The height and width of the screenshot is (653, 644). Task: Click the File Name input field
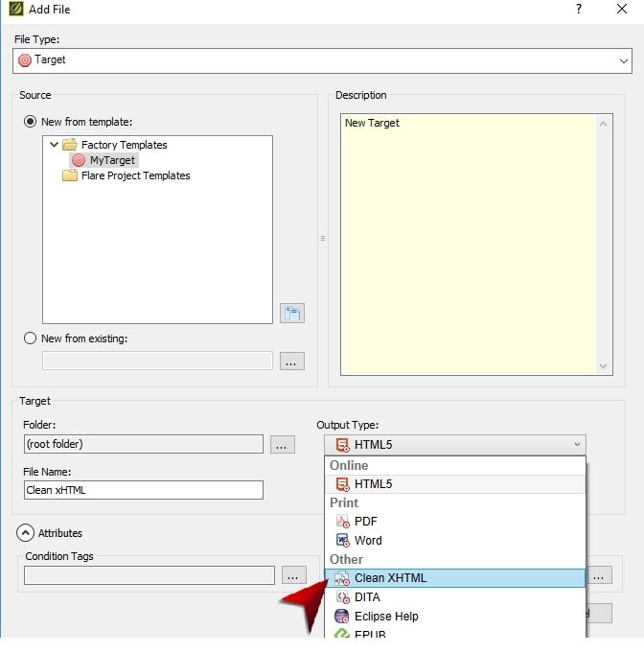click(x=144, y=490)
